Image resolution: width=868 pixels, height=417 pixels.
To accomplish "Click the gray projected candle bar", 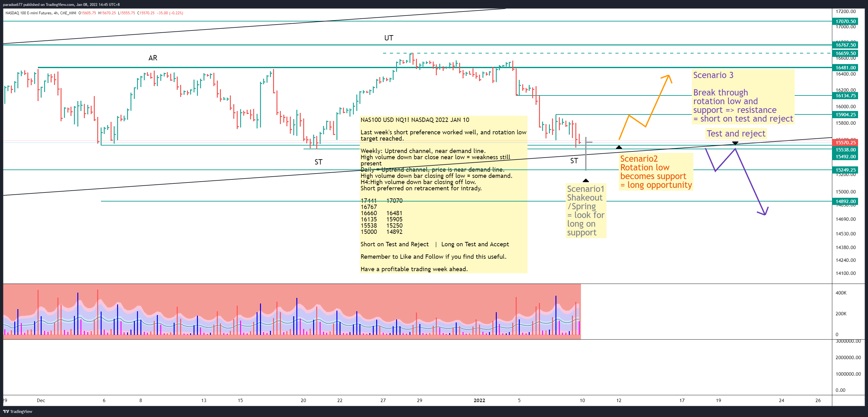I will [x=586, y=154].
